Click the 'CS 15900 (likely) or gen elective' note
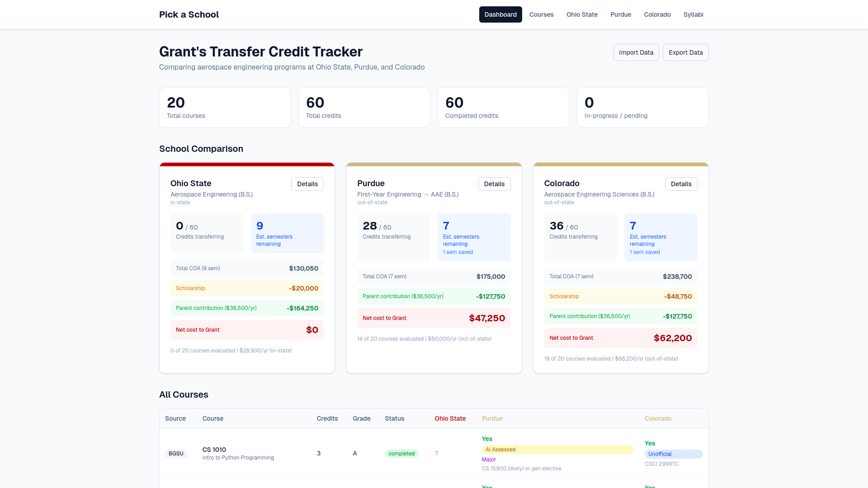The image size is (868, 488). (x=522, y=469)
